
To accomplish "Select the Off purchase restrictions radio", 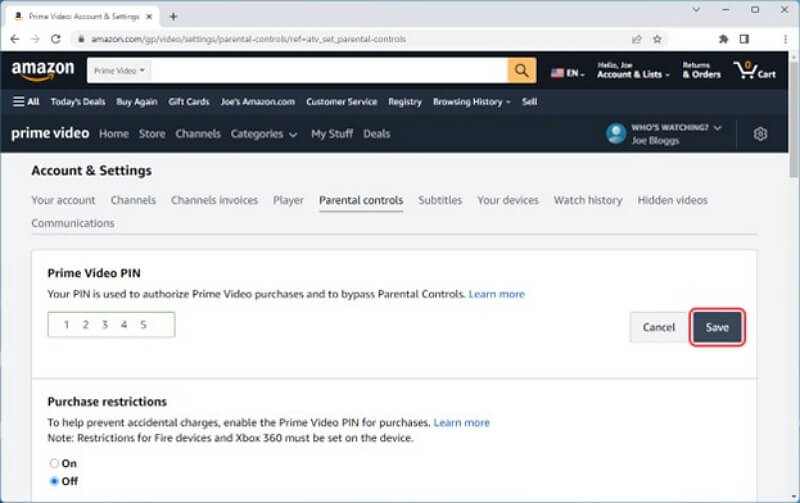I will pos(54,481).
